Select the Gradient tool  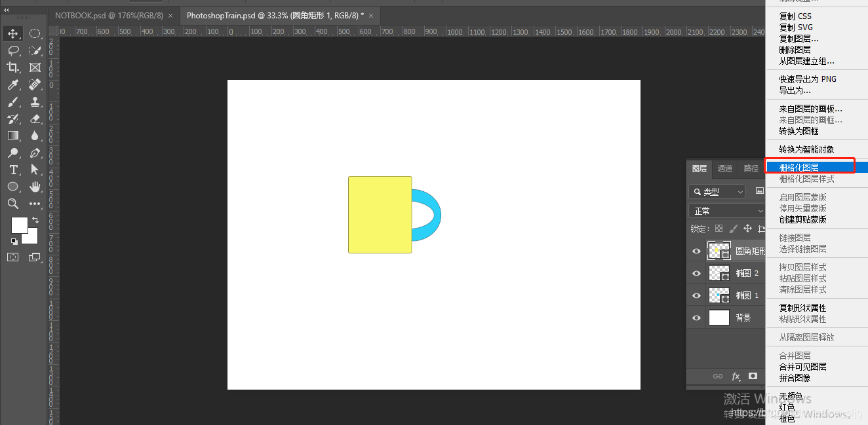click(13, 136)
